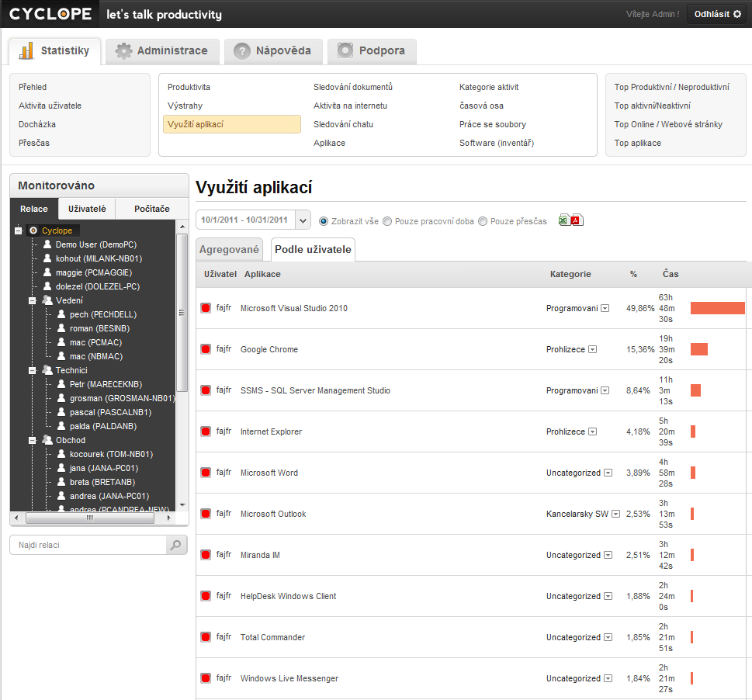Click the user icon beside maggie (PCMAGGIE)
This screenshot has height=700, width=752.
[47, 272]
